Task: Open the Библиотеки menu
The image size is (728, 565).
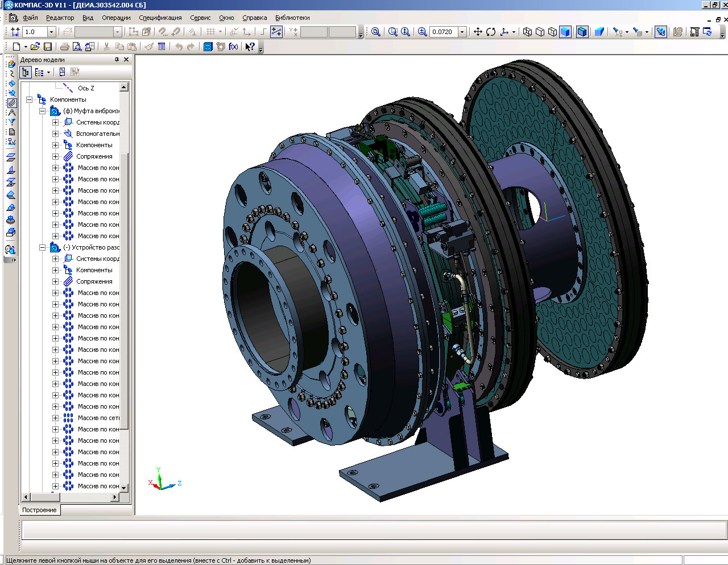Action: (x=292, y=18)
